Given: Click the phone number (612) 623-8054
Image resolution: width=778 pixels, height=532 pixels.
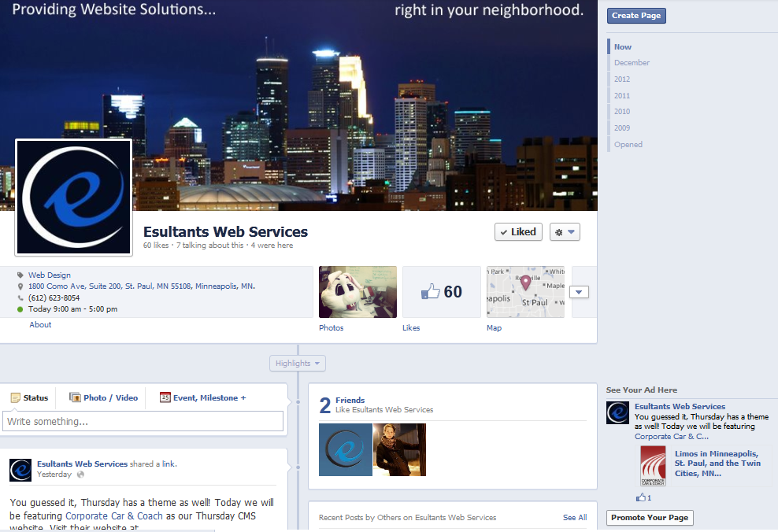Looking at the screenshot, I should coord(54,298).
